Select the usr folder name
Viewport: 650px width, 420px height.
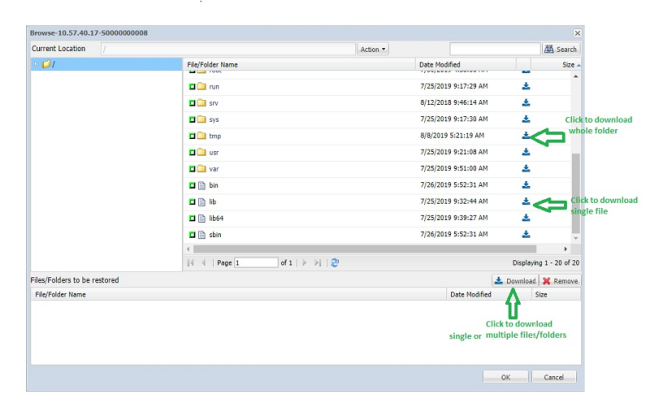tap(213, 152)
